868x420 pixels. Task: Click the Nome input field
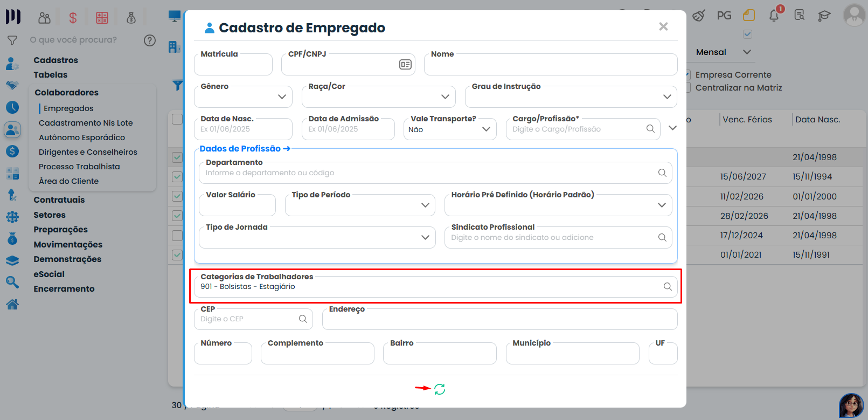(x=551, y=64)
